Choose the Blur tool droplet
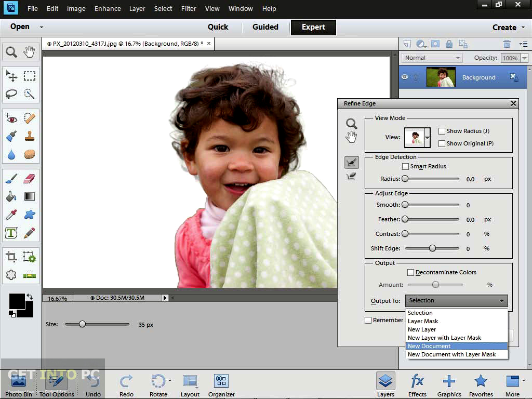The image size is (532, 399). [11, 154]
